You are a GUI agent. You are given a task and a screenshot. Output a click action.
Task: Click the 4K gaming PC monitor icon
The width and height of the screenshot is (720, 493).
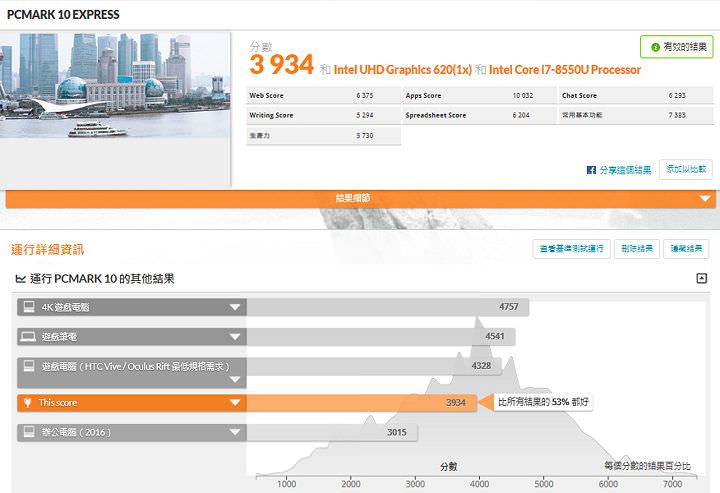point(29,307)
